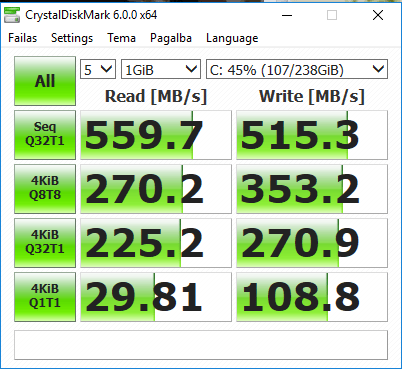Minimize the CrystalDiskMark window

pyautogui.click(x=287, y=15)
